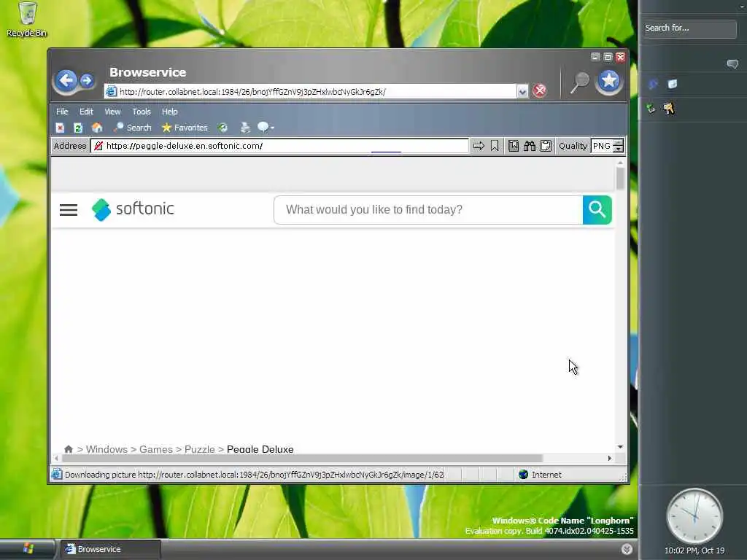This screenshot has height=560, width=747.
Task: Click the History icon in the toolbar
Action: pyautogui.click(x=222, y=128)
